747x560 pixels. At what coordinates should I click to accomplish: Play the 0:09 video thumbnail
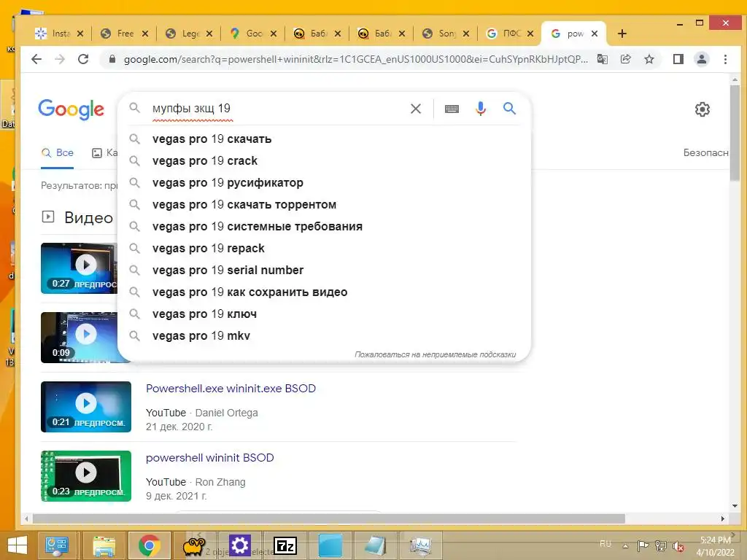pos(79,338)
